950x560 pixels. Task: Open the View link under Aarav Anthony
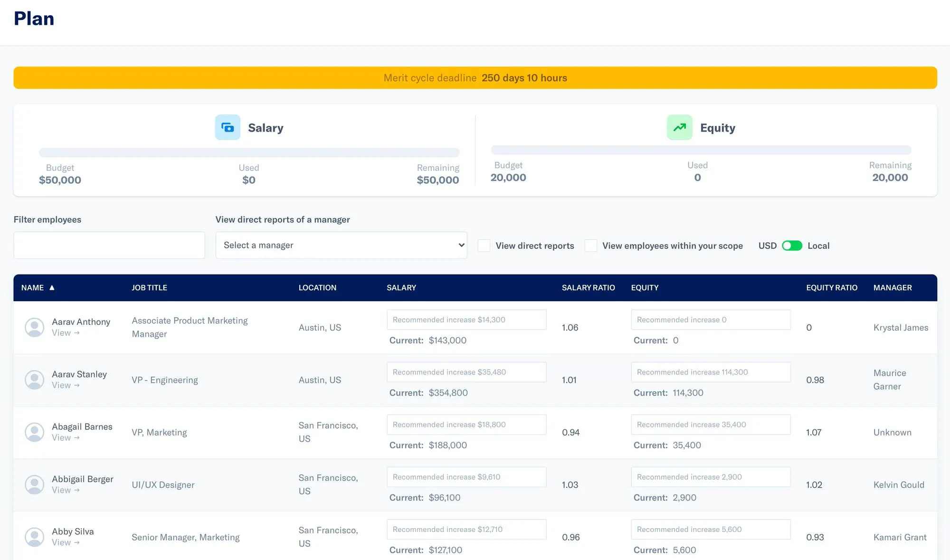tap(66, 333)
